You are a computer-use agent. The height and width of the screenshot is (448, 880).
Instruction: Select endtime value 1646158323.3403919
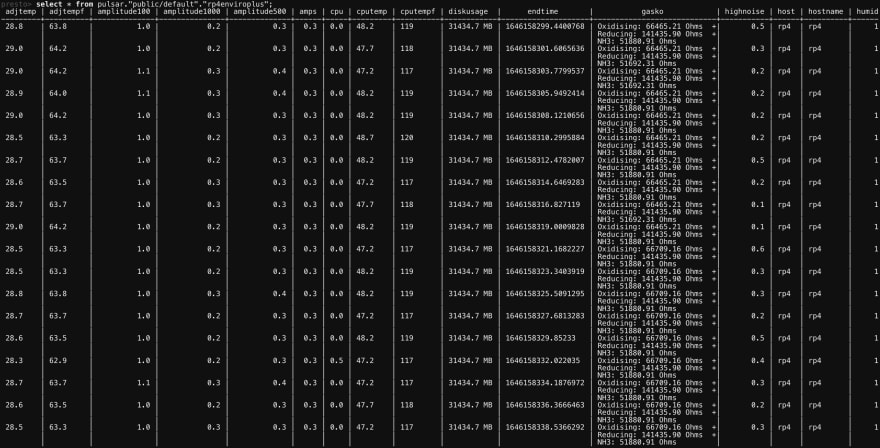(x=545, y=271)
